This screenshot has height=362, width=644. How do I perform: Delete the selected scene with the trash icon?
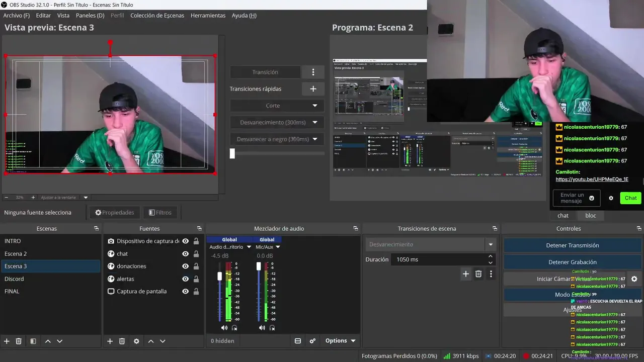19,341
